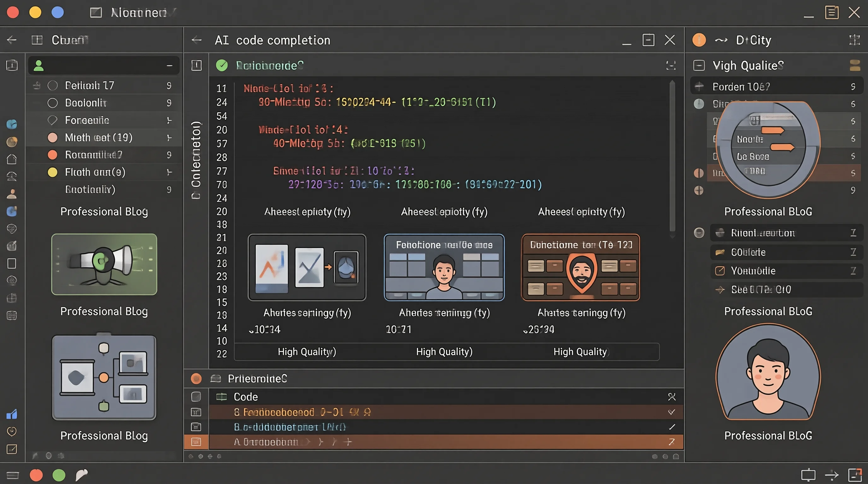The image size is (868, 484).
Task: Open the Fenohtione card with the person avatar
Action: click(x=444, y=267)
